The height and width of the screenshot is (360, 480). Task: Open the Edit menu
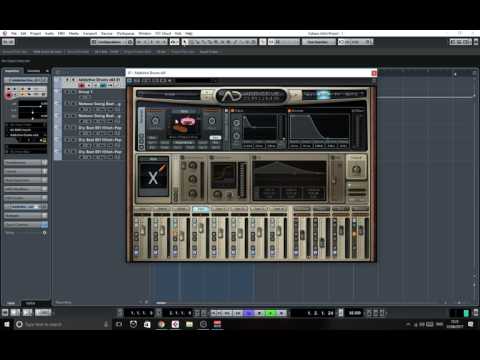click(x=23, y=34)
